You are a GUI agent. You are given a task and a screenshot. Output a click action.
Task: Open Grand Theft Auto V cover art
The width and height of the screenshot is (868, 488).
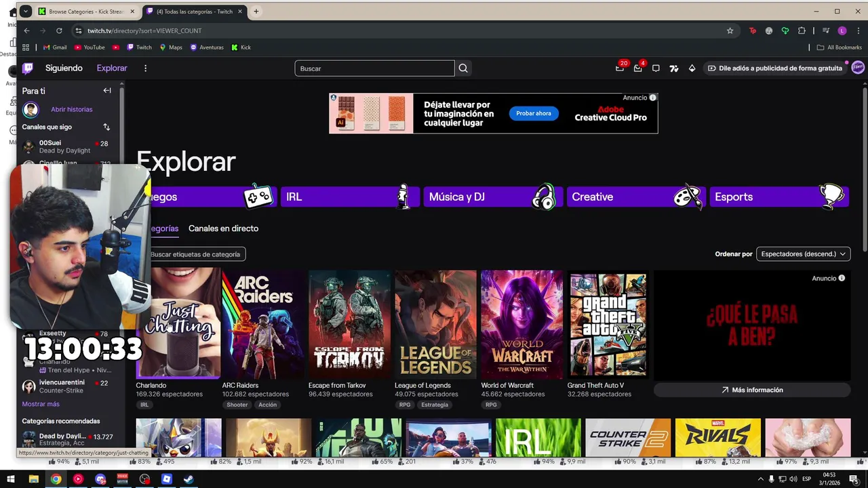[608, 325]
